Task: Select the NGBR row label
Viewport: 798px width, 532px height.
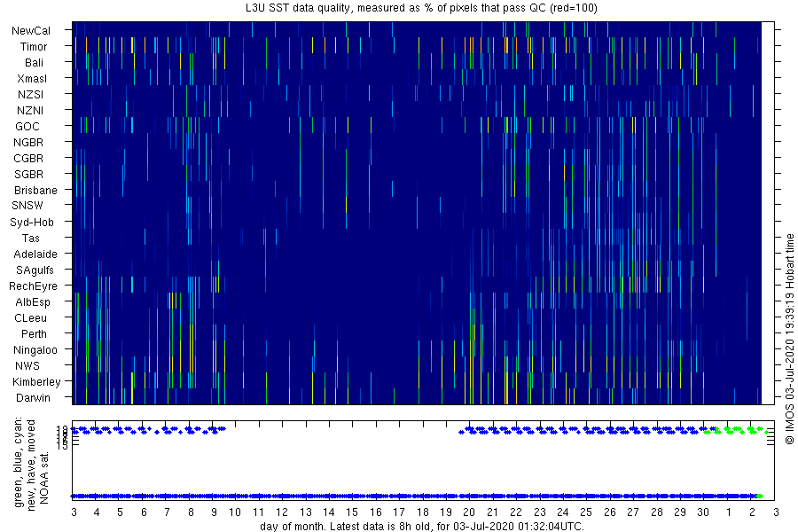Action: pos(28,143)
